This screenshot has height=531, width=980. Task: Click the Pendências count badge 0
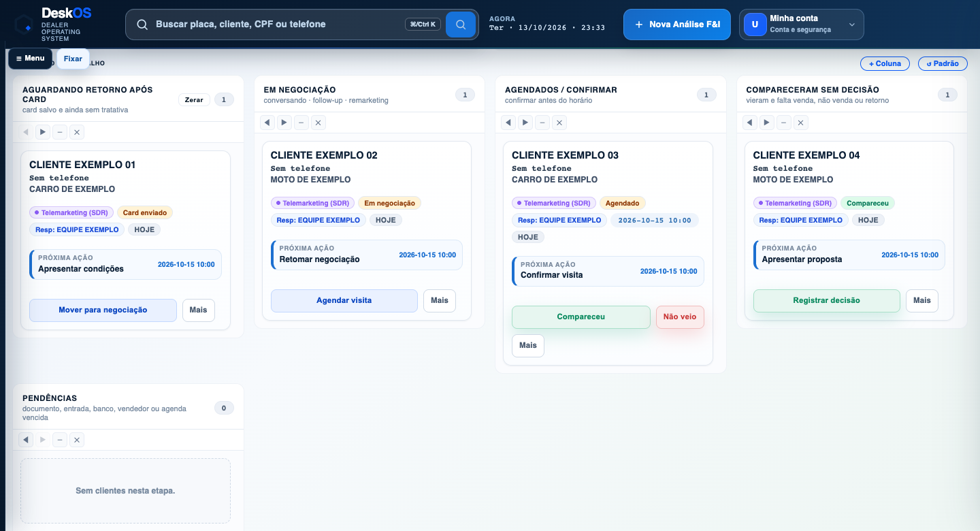(x=224, y=408)
